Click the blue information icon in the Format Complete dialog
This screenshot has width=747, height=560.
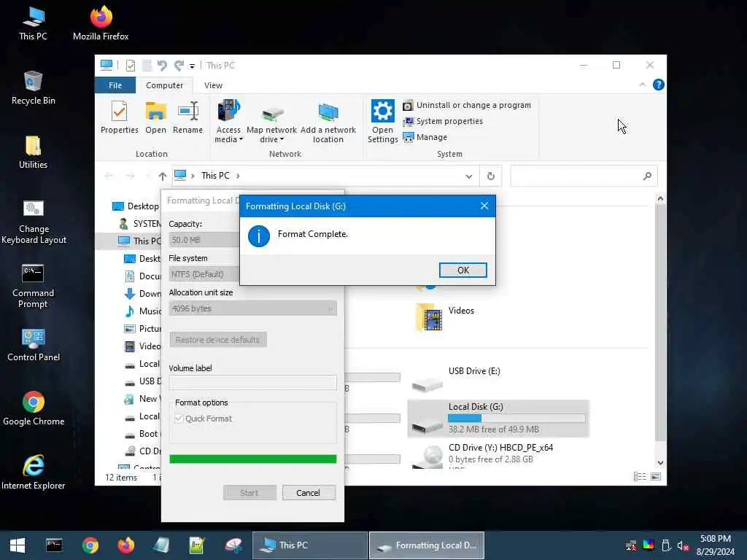coord(259,236)
